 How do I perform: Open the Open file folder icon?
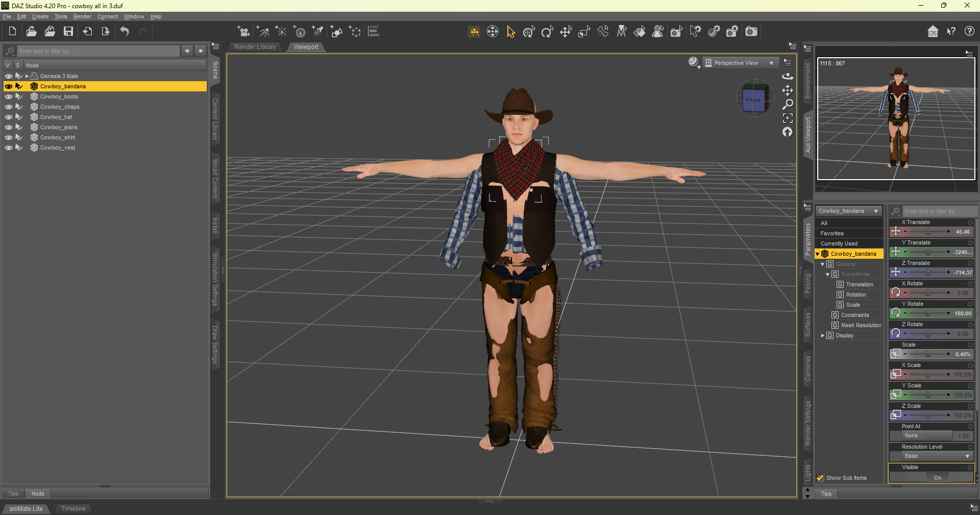tap(31, 32)
